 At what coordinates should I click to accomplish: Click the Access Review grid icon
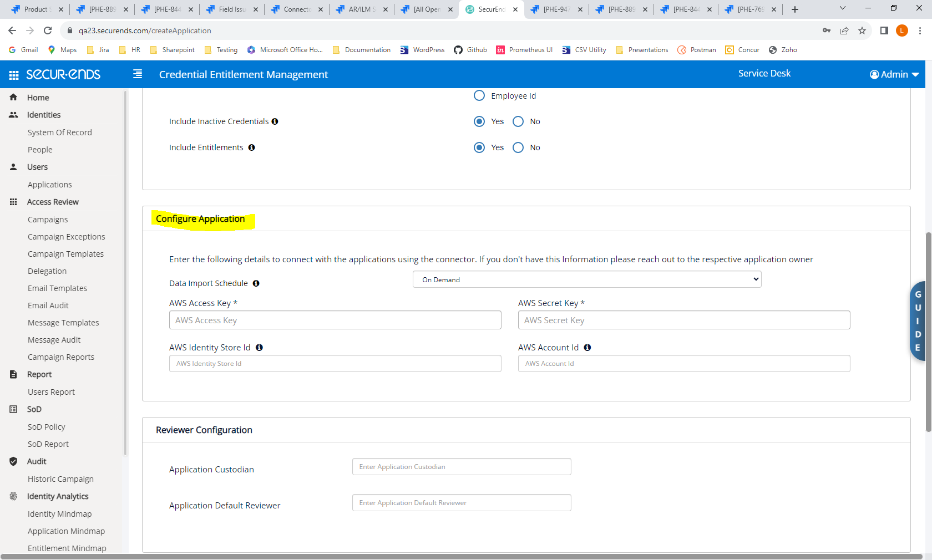[13, 202]
